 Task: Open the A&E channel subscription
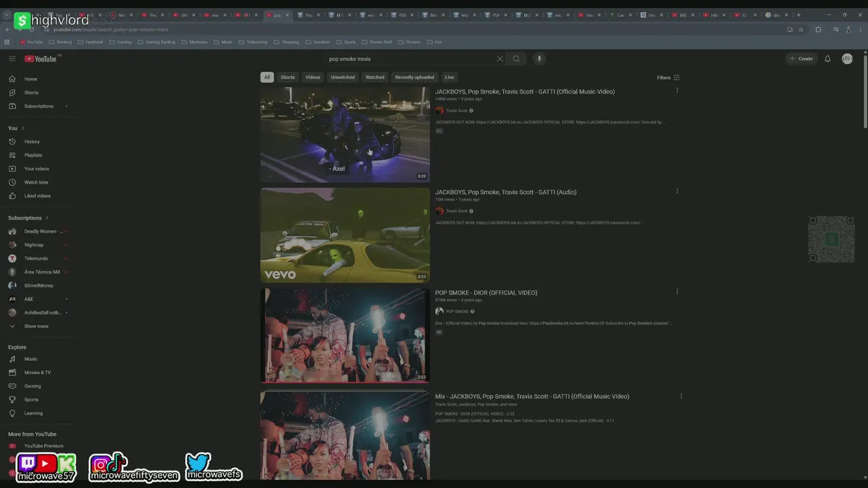(x=39, y=299)
